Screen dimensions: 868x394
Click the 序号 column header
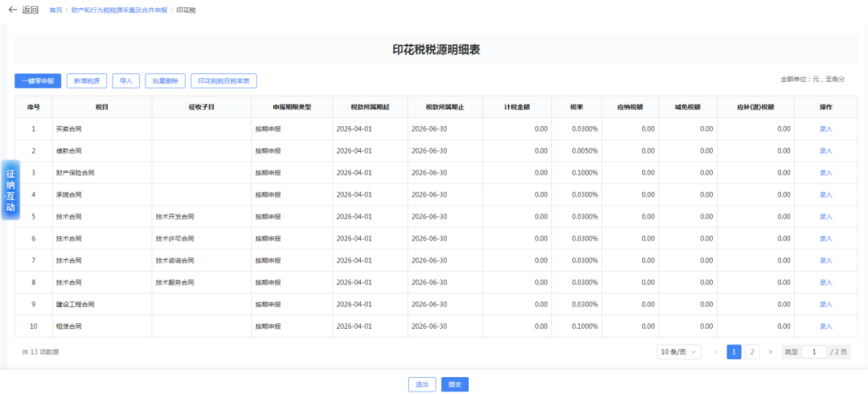[x=33, y=107]
